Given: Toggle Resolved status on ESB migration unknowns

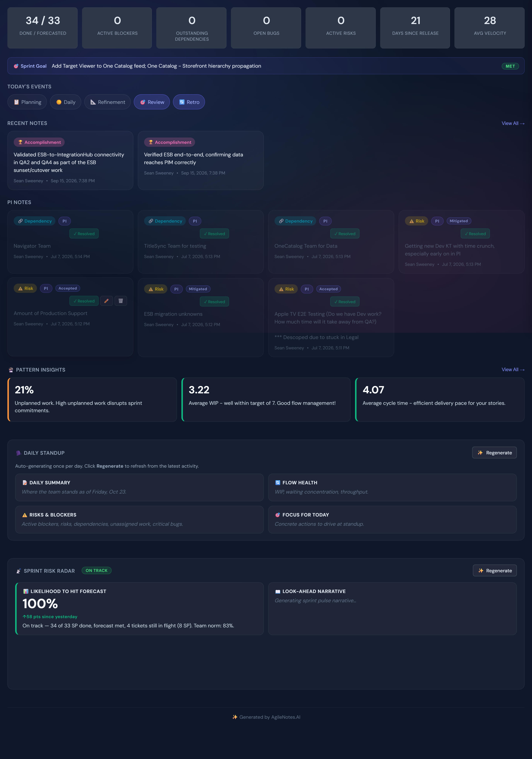Looking at the screenshot, I should pos(214,302).
